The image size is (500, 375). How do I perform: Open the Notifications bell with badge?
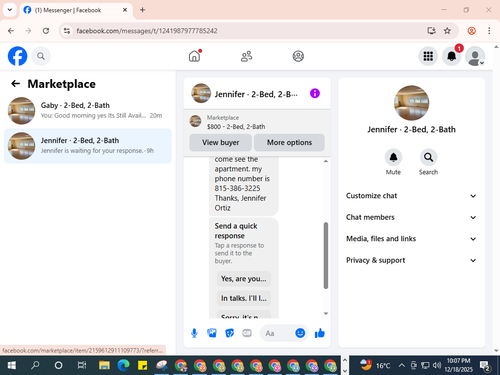click(452, 56)
